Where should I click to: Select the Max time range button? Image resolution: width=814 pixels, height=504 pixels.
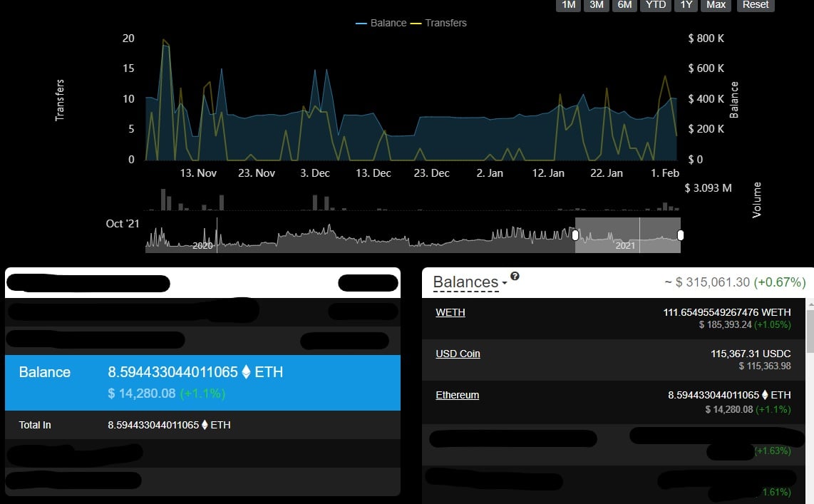tap(716, 5)
